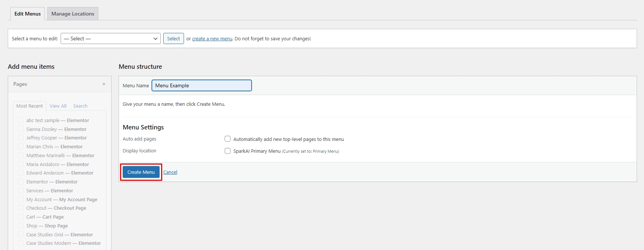The width and height of the screenshot is (644, 250).
Task: Switch to Manage Locations tab
Action: [x=73, y=14]
